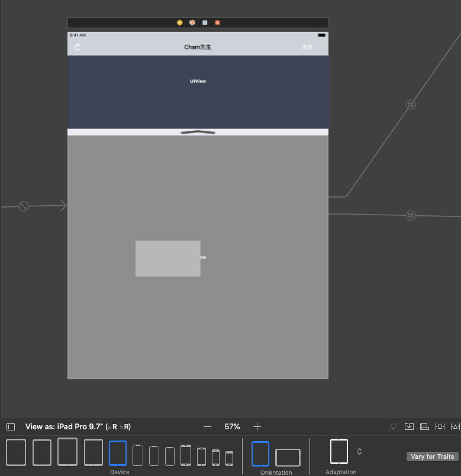The height and width of the screenshot is (476, 461).
Task: Click the entry-point segue circle on left arrow
Action: coord(24,206)
